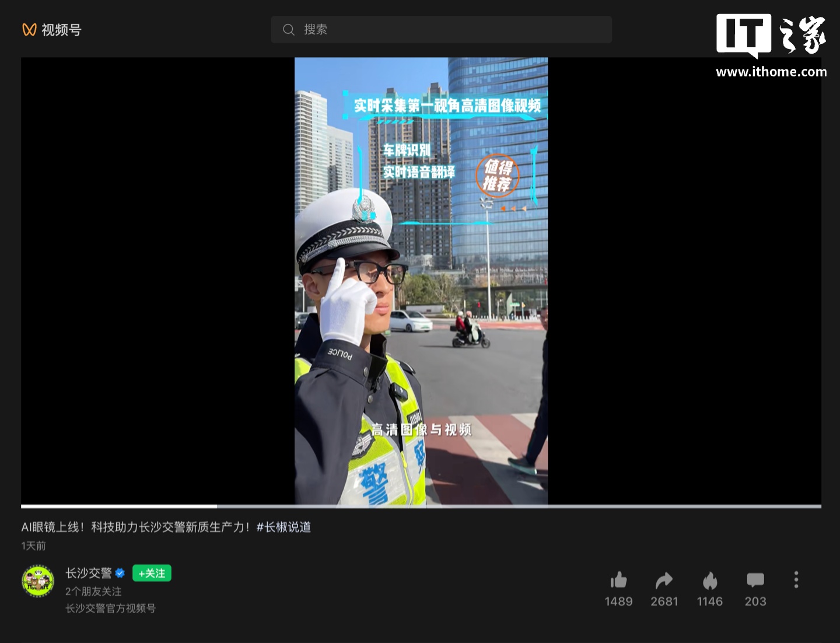Screen dimensions: 840x643
Task: Pause playback by clicking the video
Action: (420, 280)
